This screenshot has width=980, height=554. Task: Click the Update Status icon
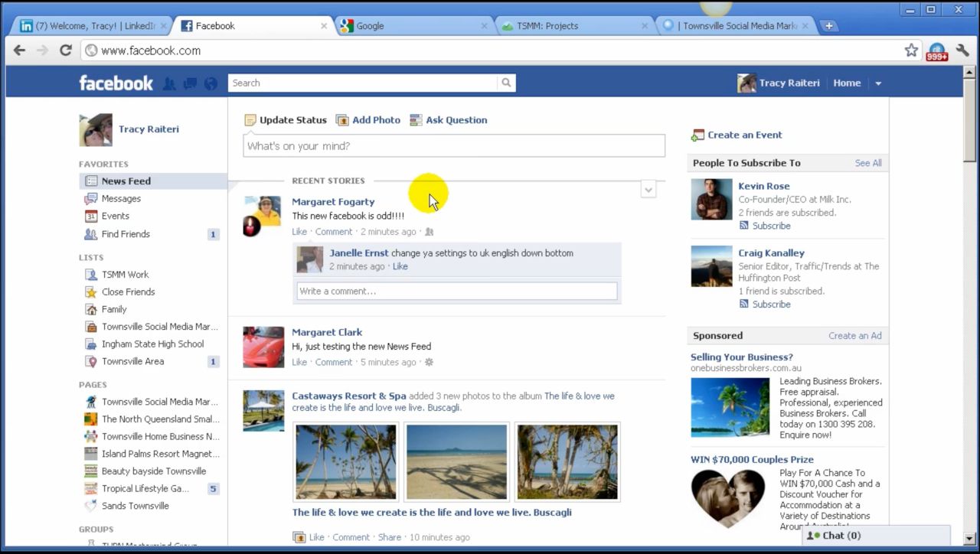(x=250, y=120)
